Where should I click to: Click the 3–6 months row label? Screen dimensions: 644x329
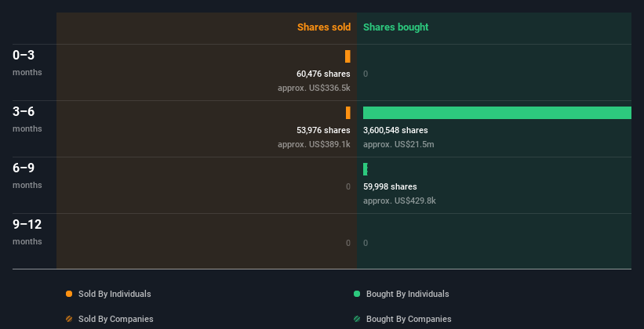tap(27, 119)
